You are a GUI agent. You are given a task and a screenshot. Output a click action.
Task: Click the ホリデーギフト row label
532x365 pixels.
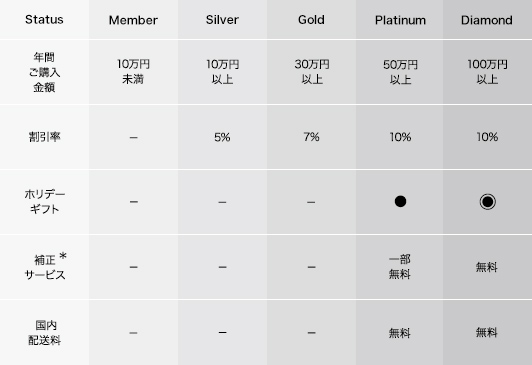coord(44,202)
